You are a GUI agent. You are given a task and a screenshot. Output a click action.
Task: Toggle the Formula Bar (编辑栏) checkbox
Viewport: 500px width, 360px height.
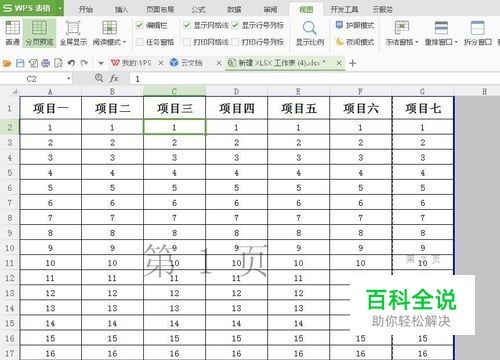(140, 25)
